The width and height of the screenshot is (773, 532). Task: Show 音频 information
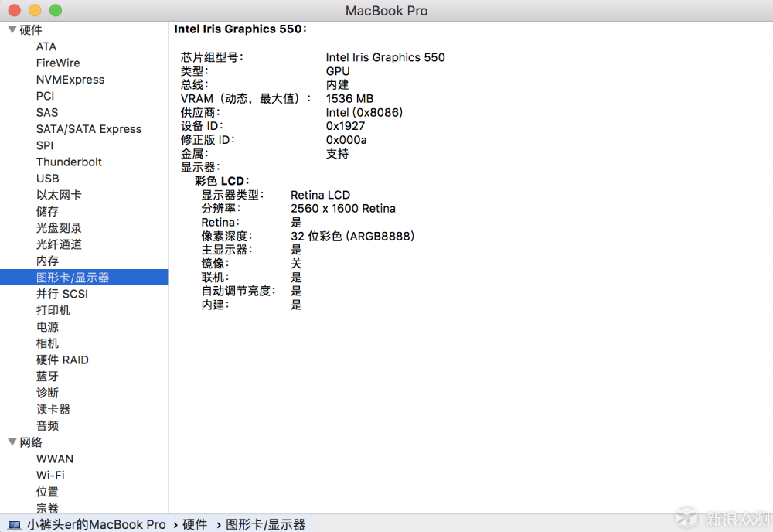[47, 426]
